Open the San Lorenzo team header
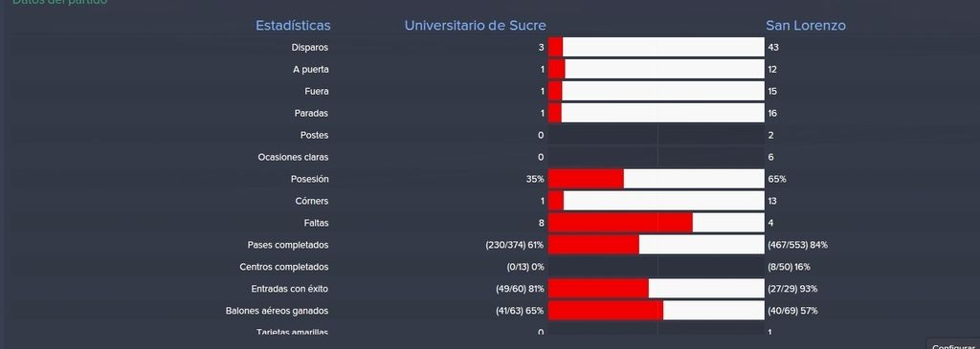The width and height of the screenshot is (980, 349). (806, 26)
